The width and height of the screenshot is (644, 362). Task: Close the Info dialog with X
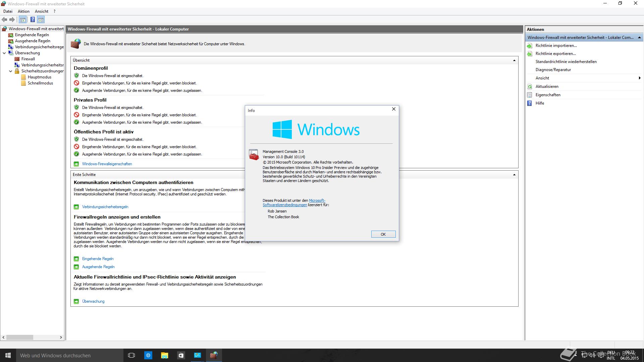click(x=394, y=109)
